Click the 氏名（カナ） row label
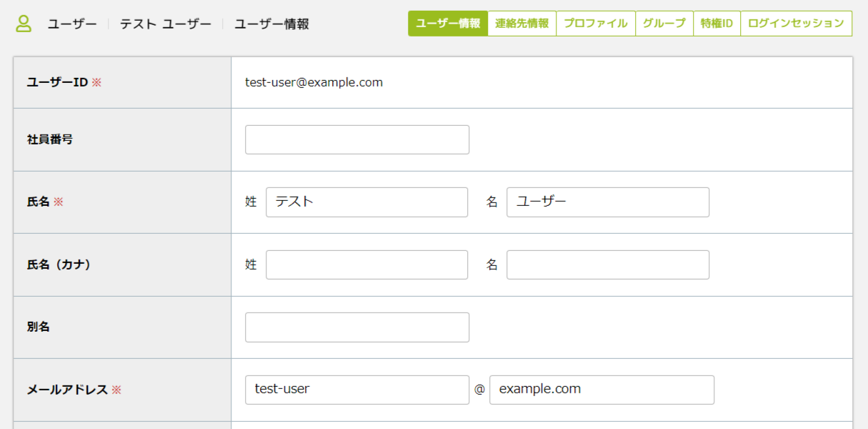The height and width of the screenshot is (429, 868). tap(59, 265)
